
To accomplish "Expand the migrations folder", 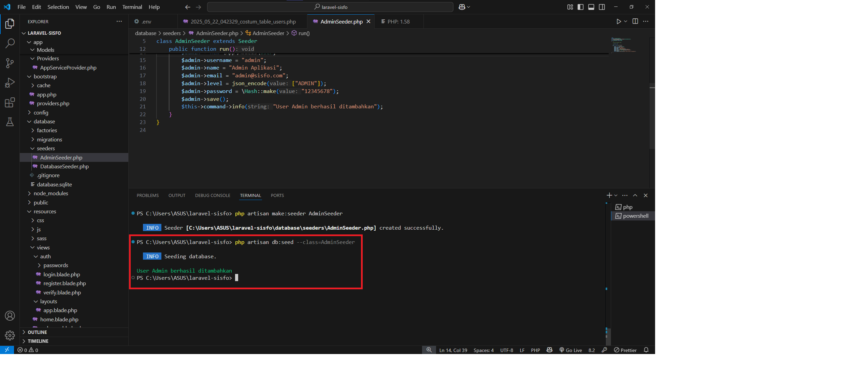I will (49, 139).
